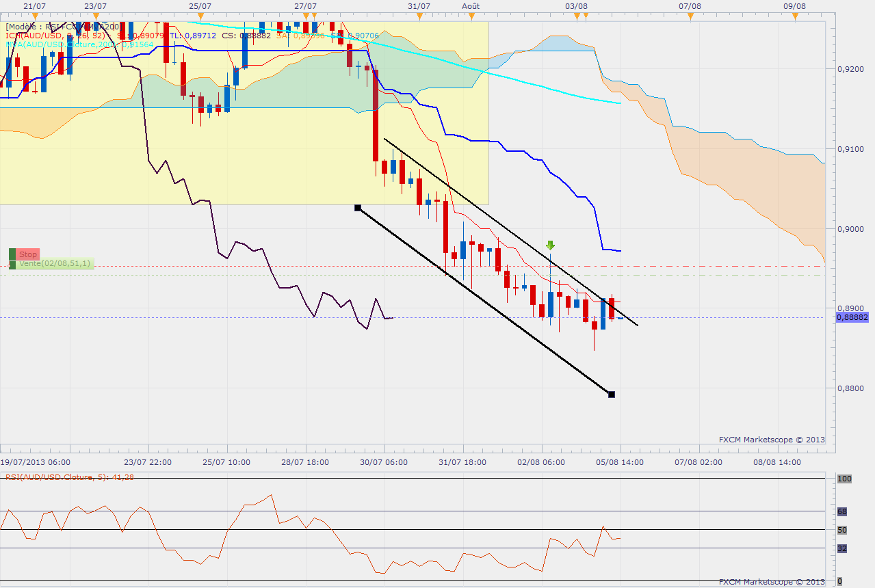Click the RSI level 50 label
Image resolution: width=875 pixels, height=588 pixels.
842,530
